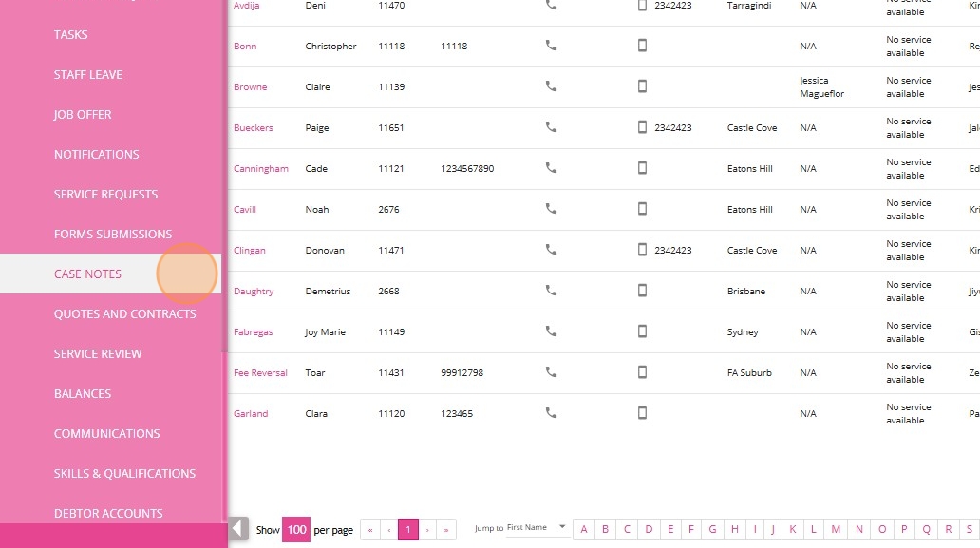This screenshot has width=980, height=548.
Task: Collapse the sidebar with the arrow icon
Action: pyautogui.click(x=238, y=529)
